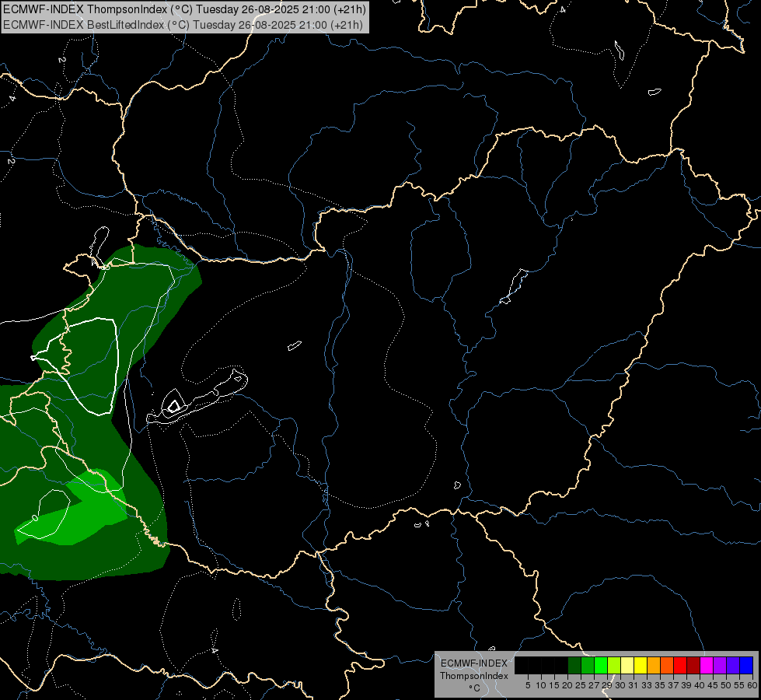761x700 pixels.
Task: Click the blue 55-60 legend swatch
Action: tap(746, 665)
